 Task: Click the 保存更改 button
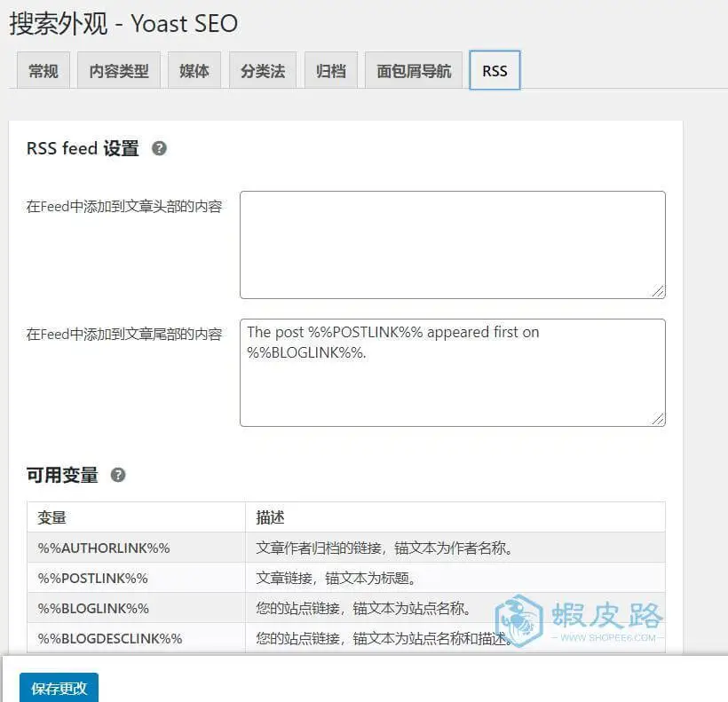tap(59, 688)
